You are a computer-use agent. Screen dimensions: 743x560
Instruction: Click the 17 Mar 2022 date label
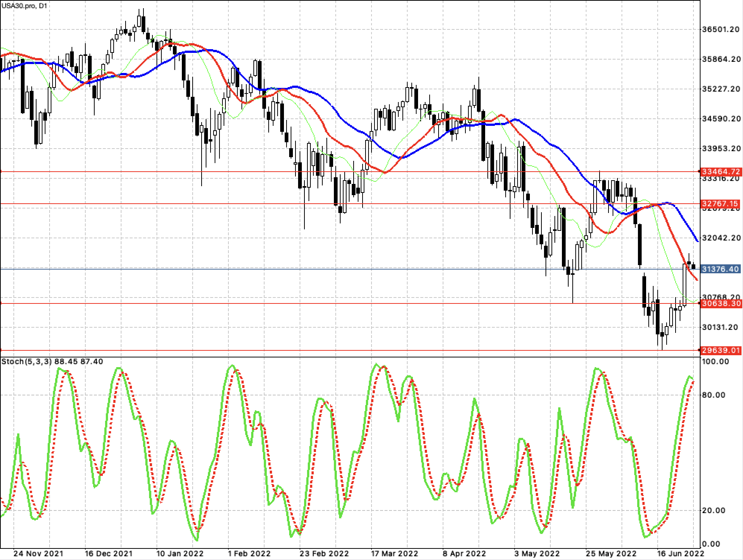click(x=395, y=553)
